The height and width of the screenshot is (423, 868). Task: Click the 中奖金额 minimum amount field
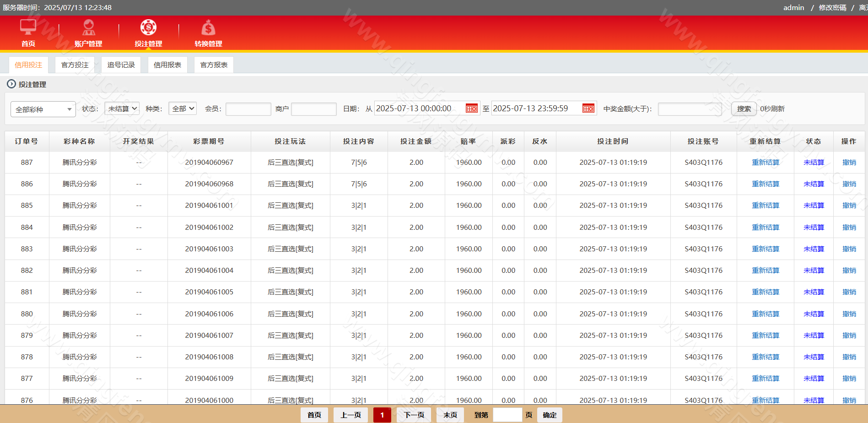pos(690,109)
